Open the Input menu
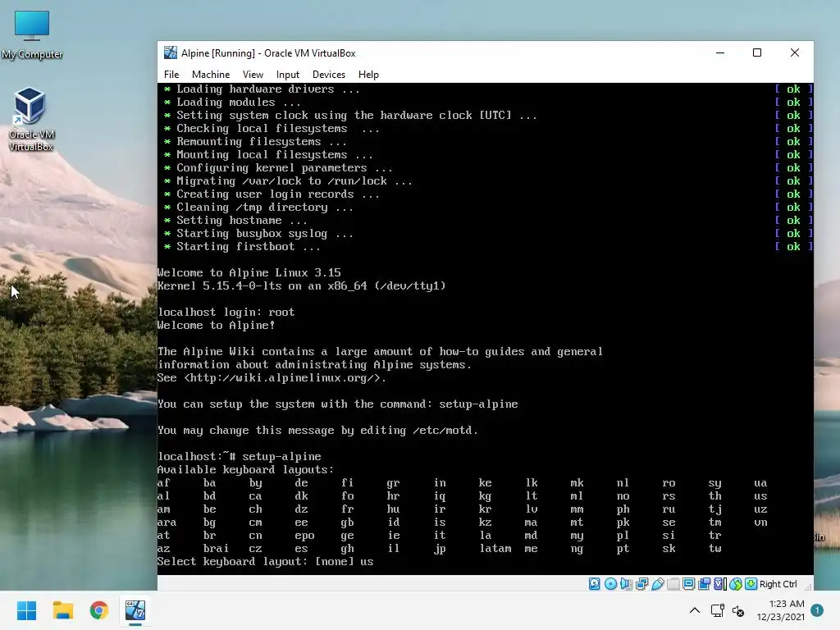This screenshot has height=630, width=840. [288, 75]
